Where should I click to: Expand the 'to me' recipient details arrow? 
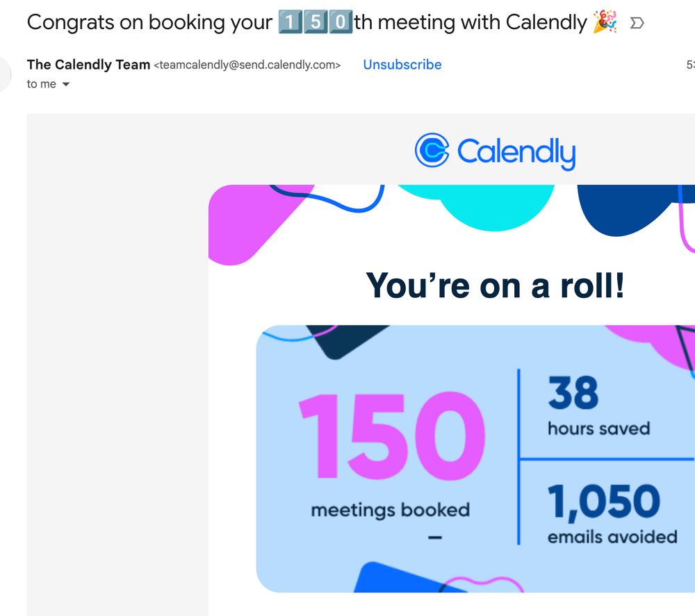65,84
